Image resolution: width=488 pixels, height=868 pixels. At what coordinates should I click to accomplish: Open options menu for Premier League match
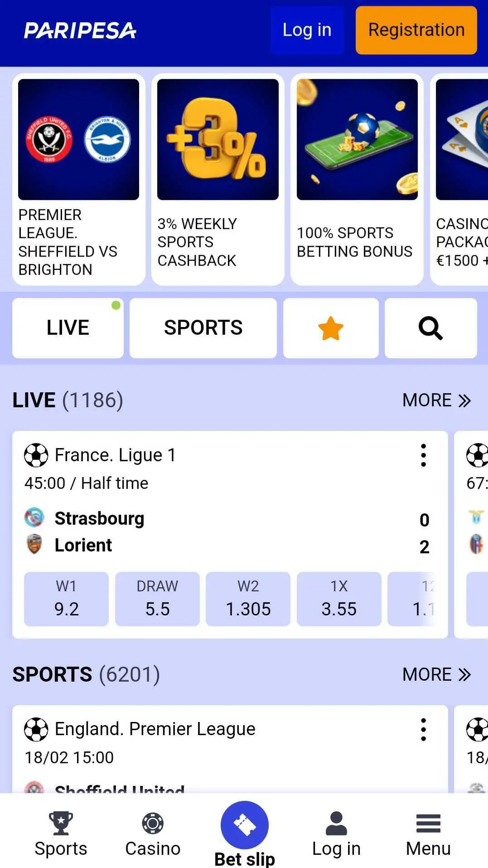[423, 730]
